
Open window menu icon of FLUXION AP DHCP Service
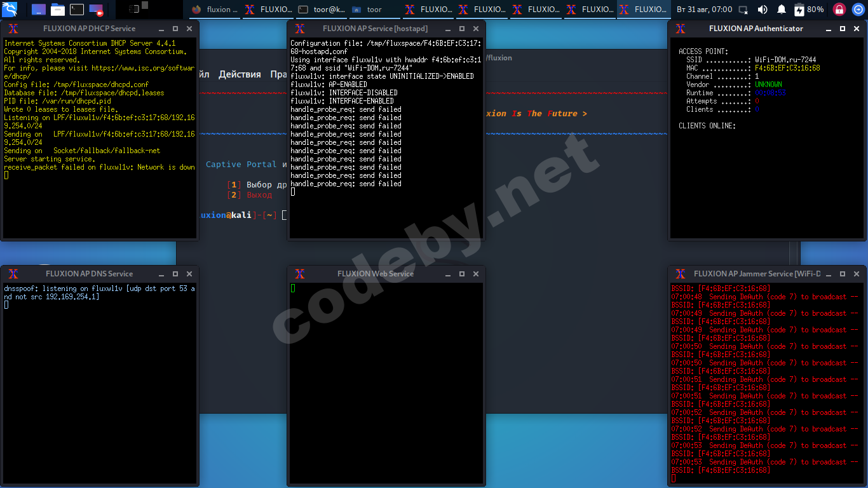13,29
